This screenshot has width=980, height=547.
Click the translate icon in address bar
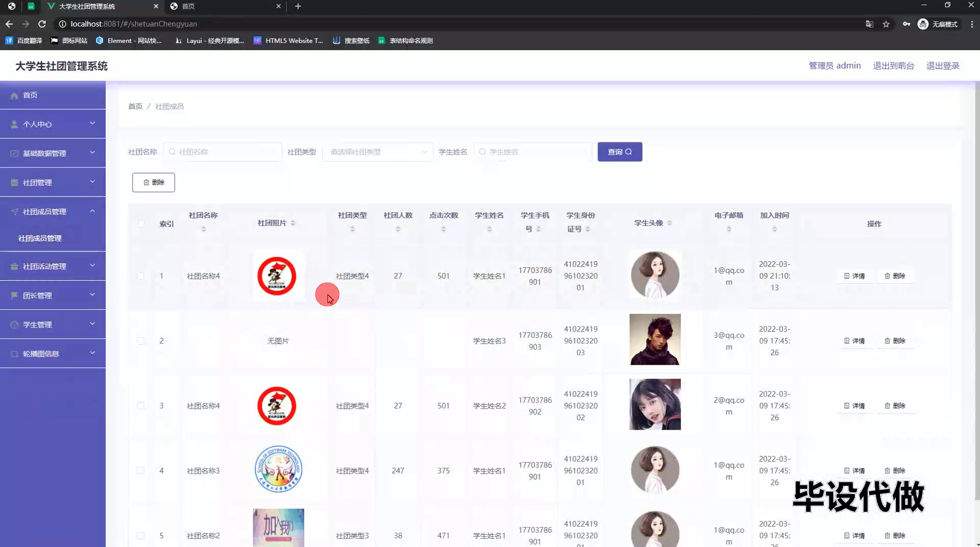[869, 24]
